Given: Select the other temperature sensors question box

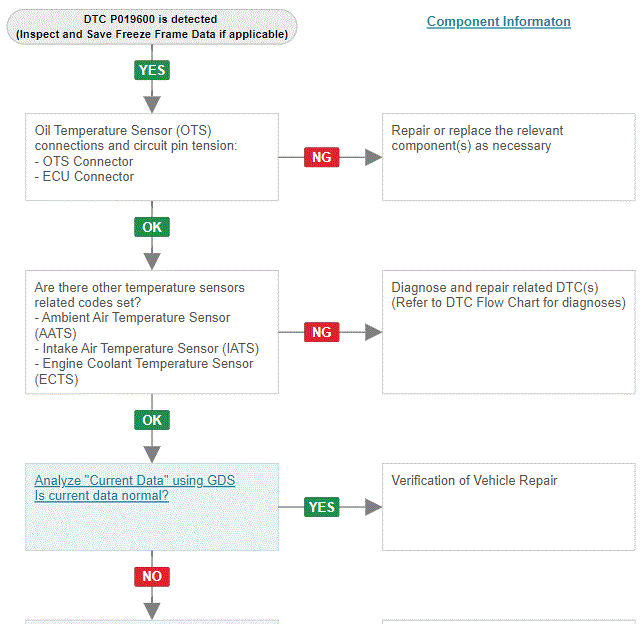Looking at the screenshot, I should [152, 332].
